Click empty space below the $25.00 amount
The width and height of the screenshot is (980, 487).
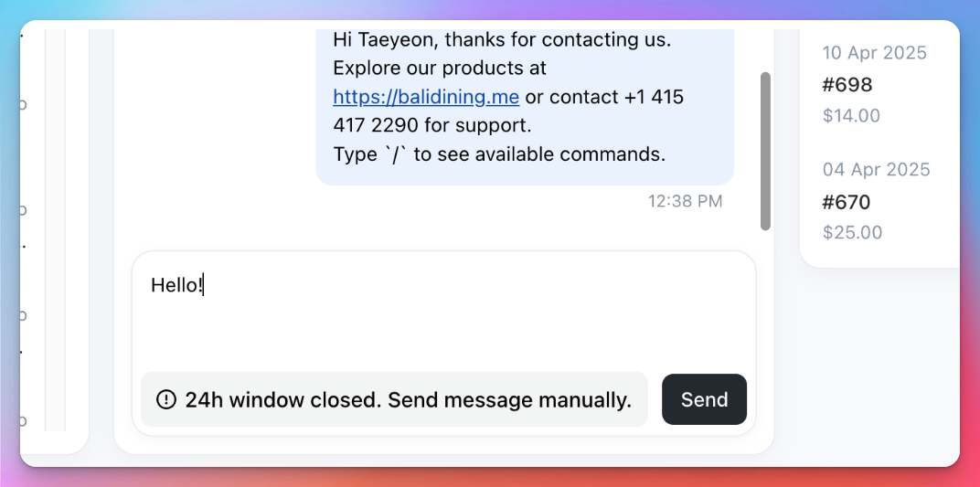[x=879, y=253]
